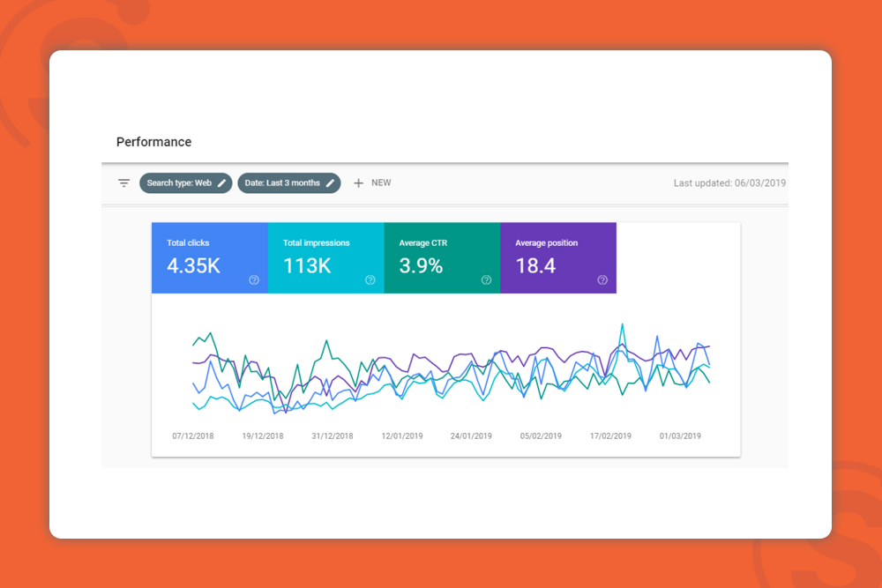
Task: Click the 4.35K clicks value
Action: coord(193,266)
